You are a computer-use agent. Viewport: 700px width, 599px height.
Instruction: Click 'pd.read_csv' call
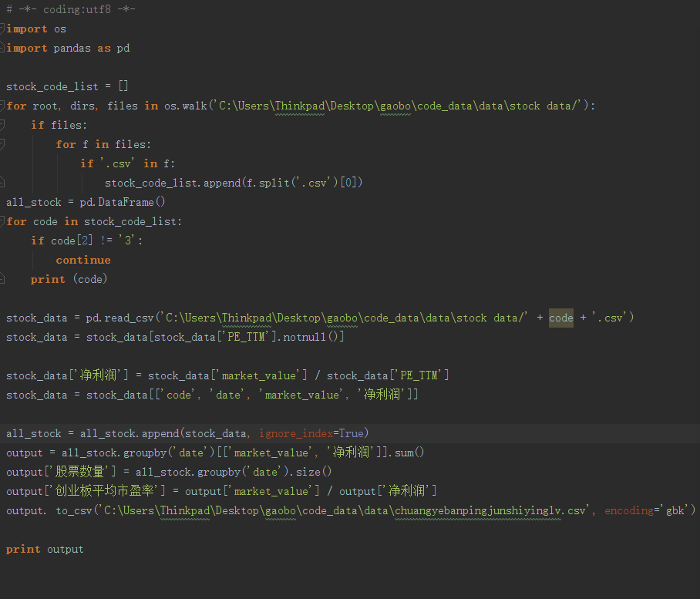[x=119, y=318]
